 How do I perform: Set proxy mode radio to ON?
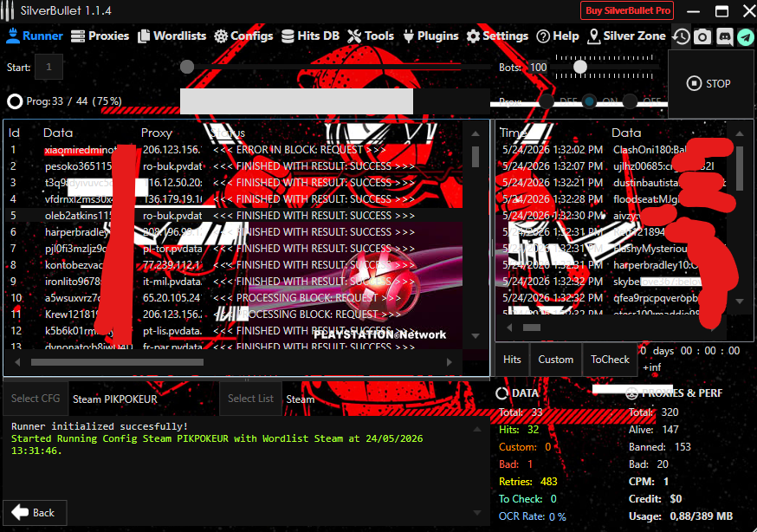tap(589, 101)
